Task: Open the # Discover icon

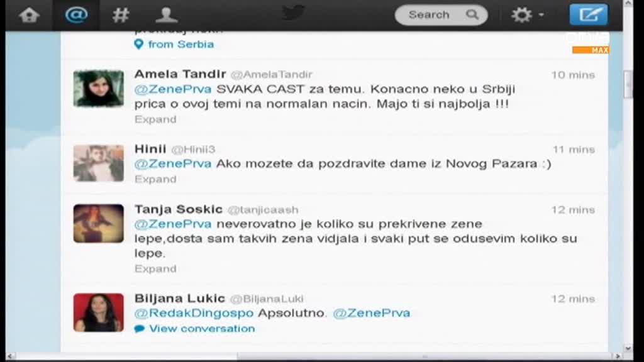Action: pyautogui.click(x=121, y=15)
